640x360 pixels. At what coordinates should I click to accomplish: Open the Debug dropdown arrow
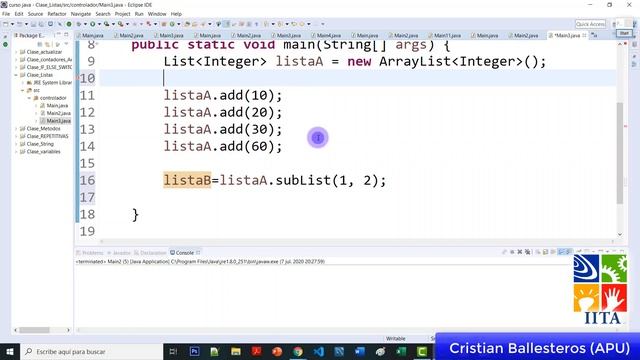coord(85,24)
